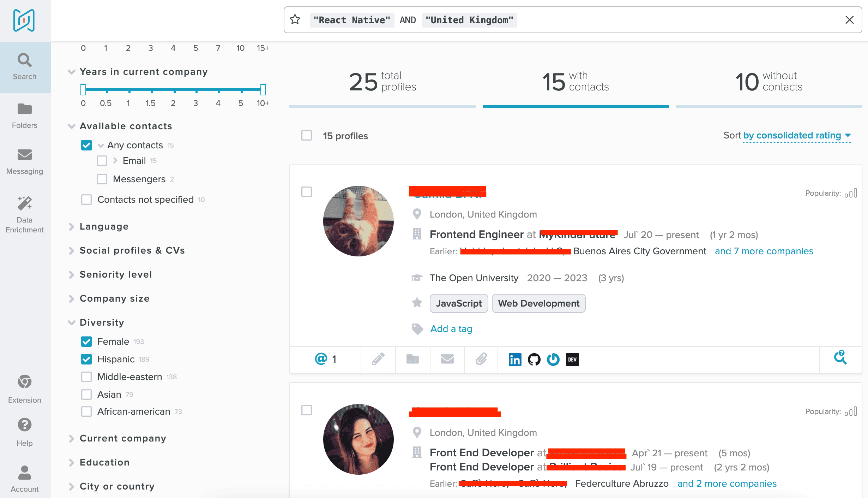This screenshot has height=498, width=868.
Task: Open the folder icon to file the profile
Action: coord(412,360)
